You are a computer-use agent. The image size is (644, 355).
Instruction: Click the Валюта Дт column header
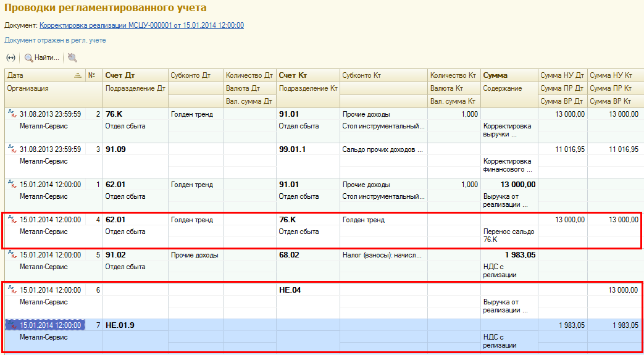[249, 88]
